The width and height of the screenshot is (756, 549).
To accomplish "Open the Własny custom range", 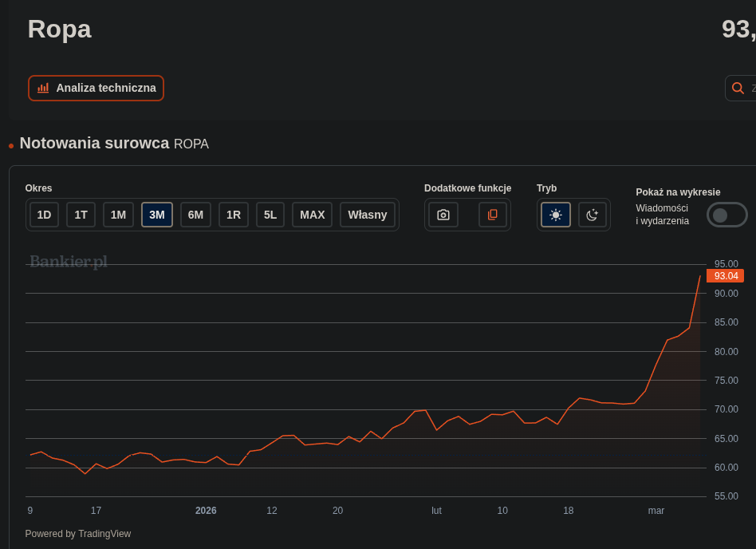I will tap(367, 215).
